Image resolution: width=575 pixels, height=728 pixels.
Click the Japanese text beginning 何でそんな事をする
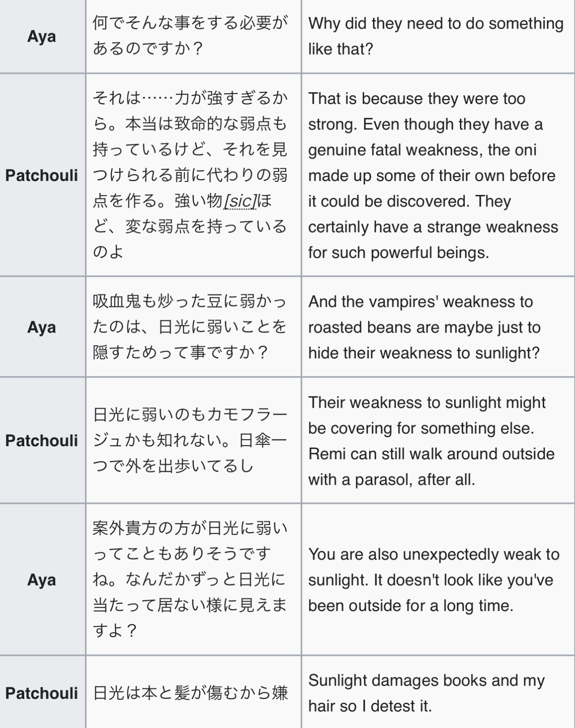coord(190,36)
